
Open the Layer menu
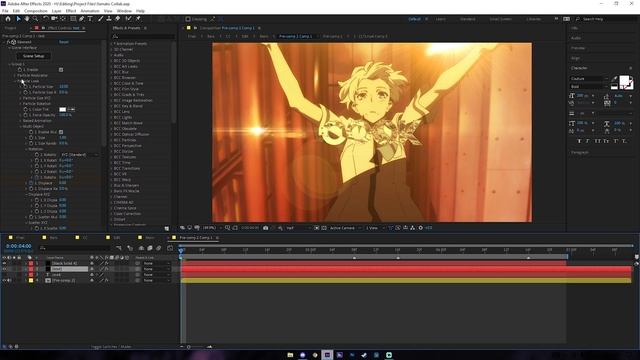click(x=57, y=11)
